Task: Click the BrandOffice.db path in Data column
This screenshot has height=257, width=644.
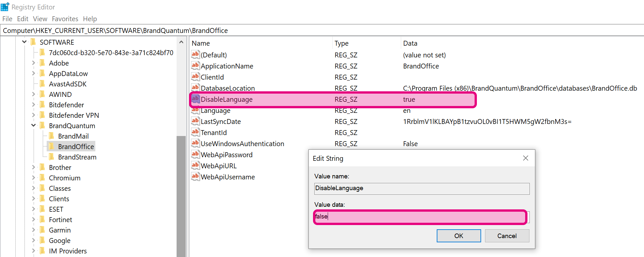Action: 520,88
